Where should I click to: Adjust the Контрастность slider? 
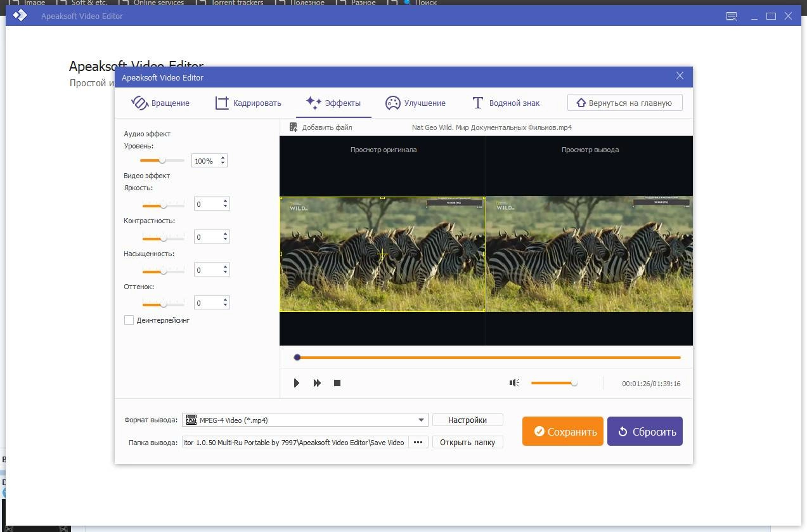[x=164, y=238]
